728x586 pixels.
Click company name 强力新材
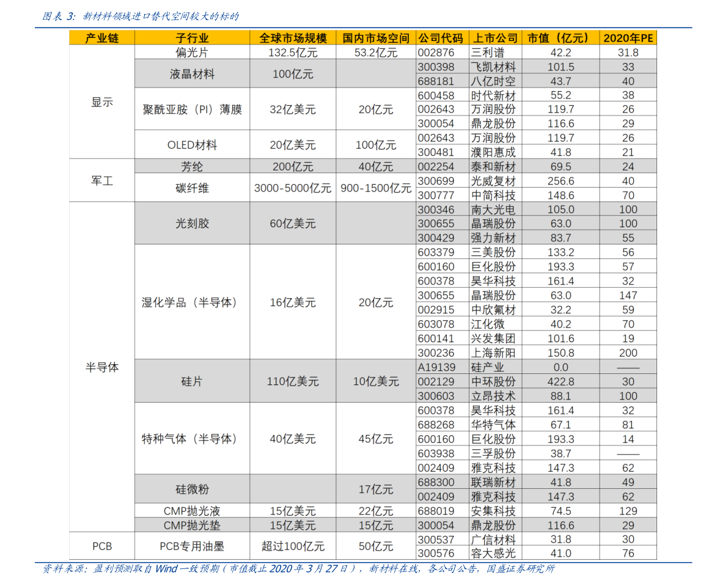(x=493, y=238)
